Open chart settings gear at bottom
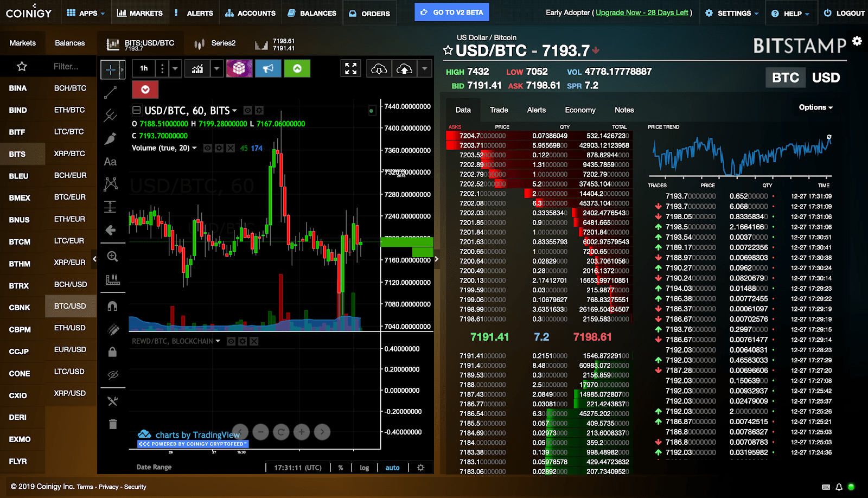868x498 pixels. pos(420,467)
